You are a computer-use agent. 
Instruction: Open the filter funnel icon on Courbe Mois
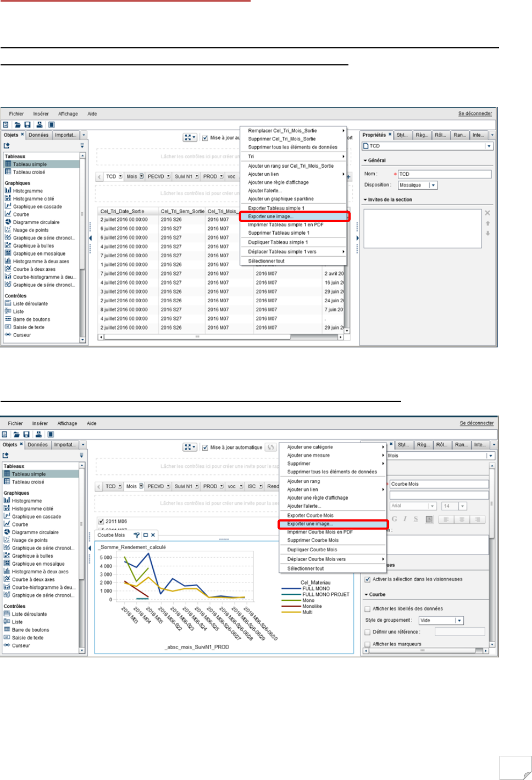[137, 535]
